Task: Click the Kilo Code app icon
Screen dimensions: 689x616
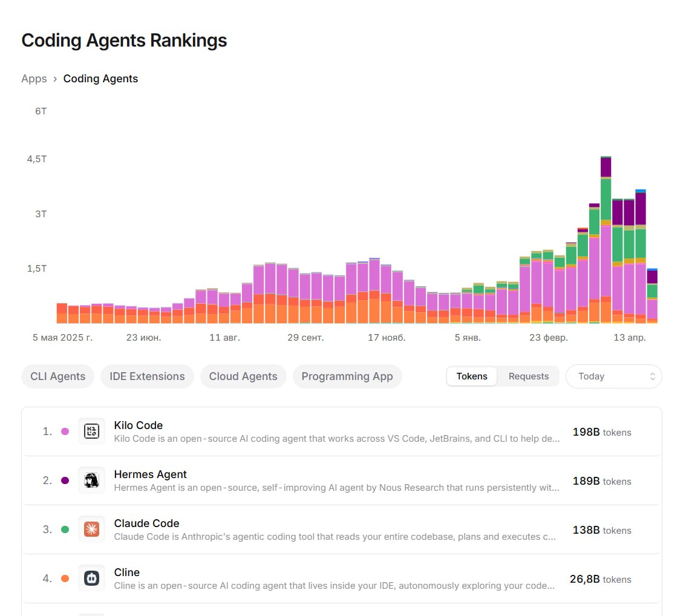Action: point(91,431)
